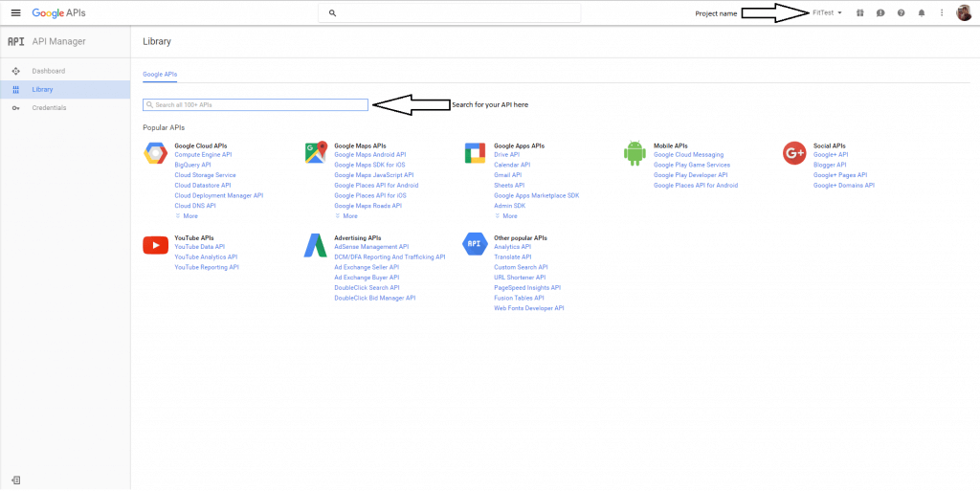Viewport: 980px width, 491px height.
Task: Expand More under Google Apps APIs
Action: coord(505,216)
